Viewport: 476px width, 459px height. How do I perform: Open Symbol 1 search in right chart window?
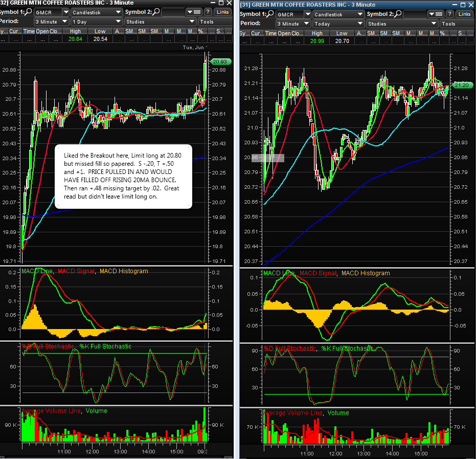click(x=270, y=14)
